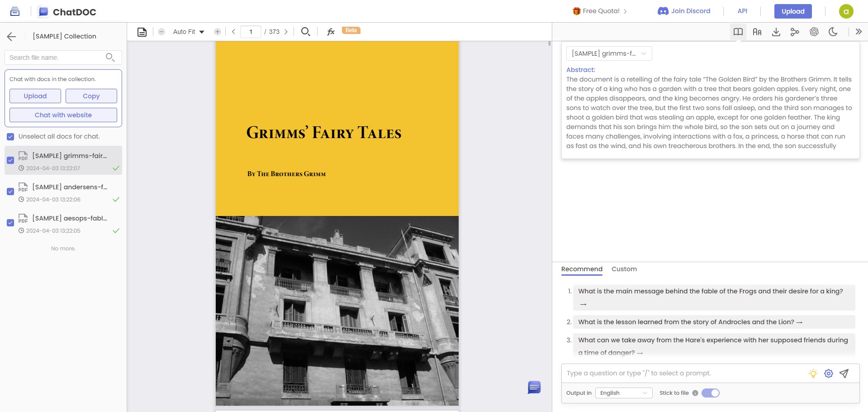
Task: Open the book overview icon
Action: [x=738, y=32]
